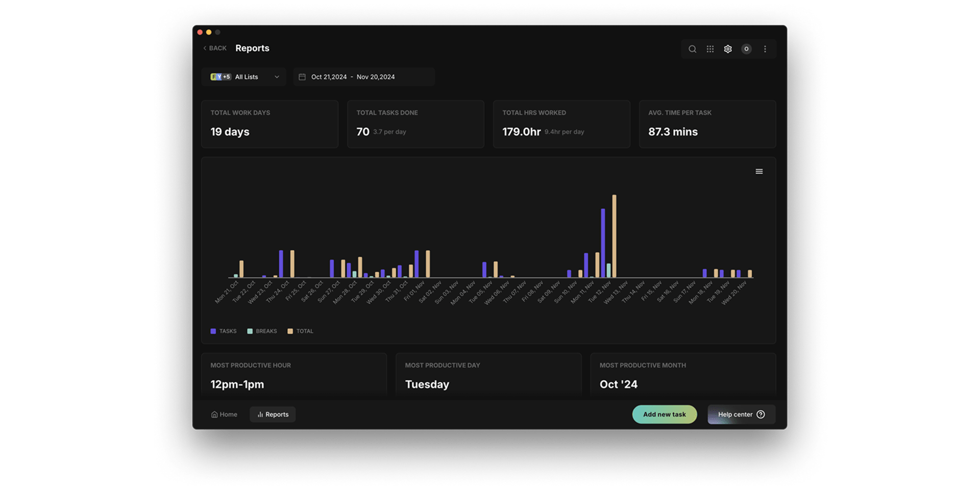Image resolution: width=980 pixels, height=490 pixels.
Task: Open the vertical three-dot more menu
Action: point(765,49)
